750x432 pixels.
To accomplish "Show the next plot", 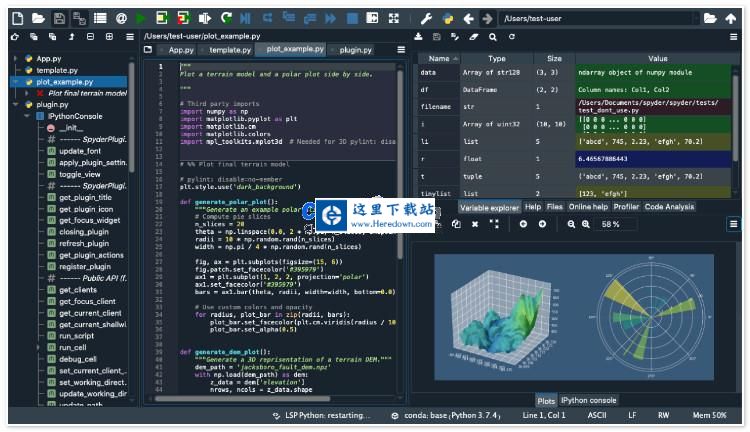I will (x=542, y=224).
